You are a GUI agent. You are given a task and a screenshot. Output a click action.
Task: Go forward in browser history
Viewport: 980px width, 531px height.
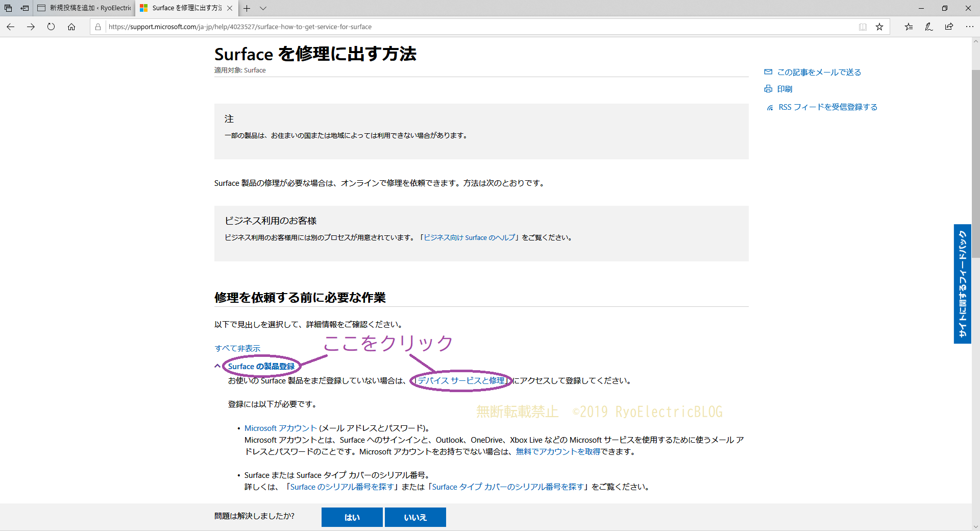[x=31, y=27]
